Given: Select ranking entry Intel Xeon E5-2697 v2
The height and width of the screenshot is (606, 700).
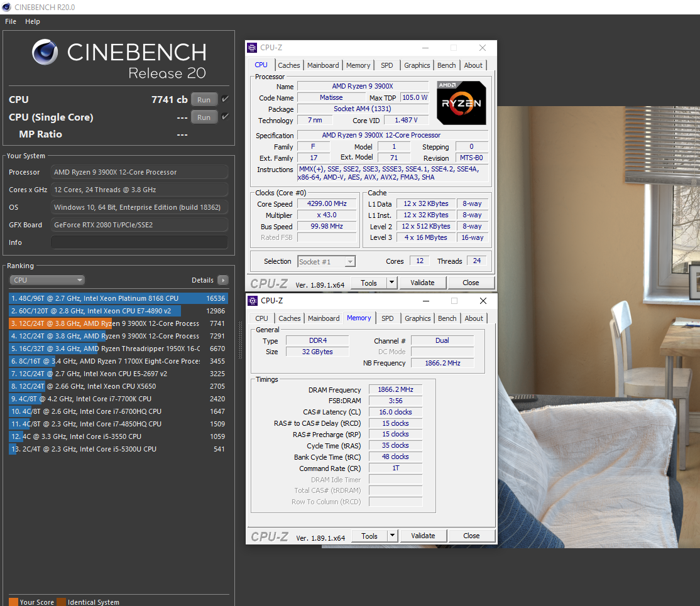Looking at the screenshot, I should click(118, 374).
